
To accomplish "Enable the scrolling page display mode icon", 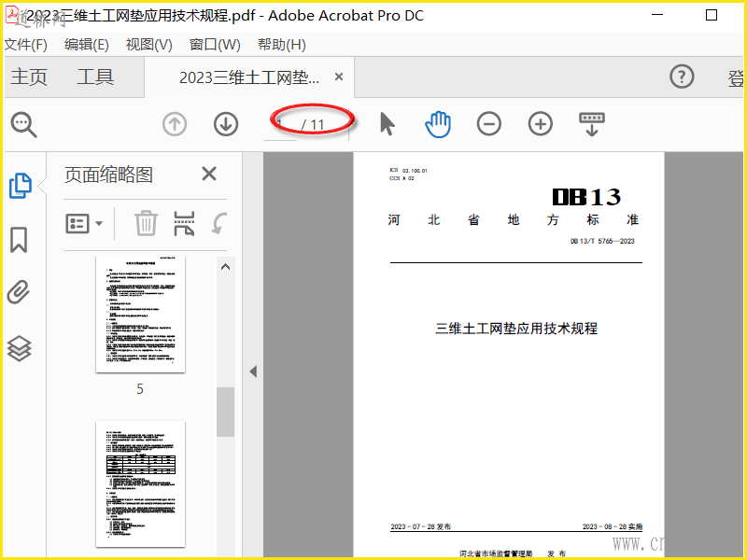I will 592,124.
